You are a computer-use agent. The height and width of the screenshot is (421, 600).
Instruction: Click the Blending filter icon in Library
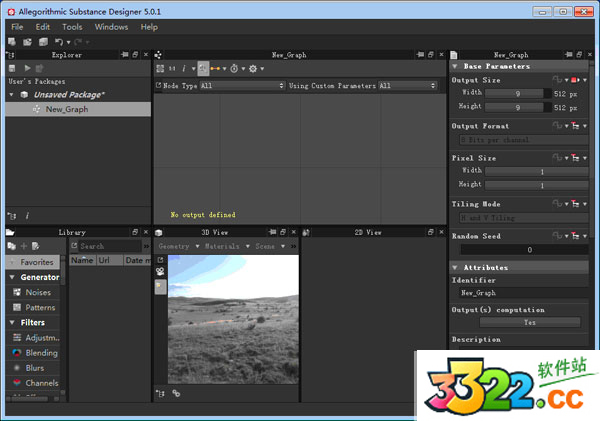(x=17, y=353)
